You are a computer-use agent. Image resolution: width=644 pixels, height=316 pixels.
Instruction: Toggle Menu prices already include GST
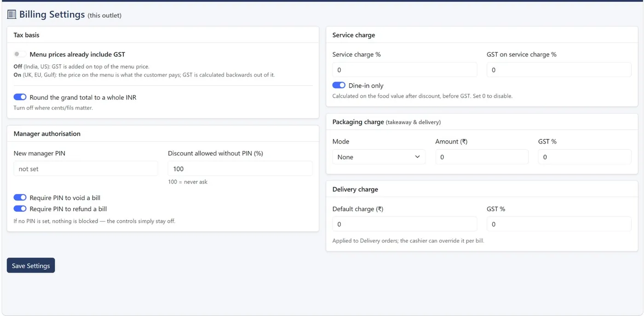20,54
